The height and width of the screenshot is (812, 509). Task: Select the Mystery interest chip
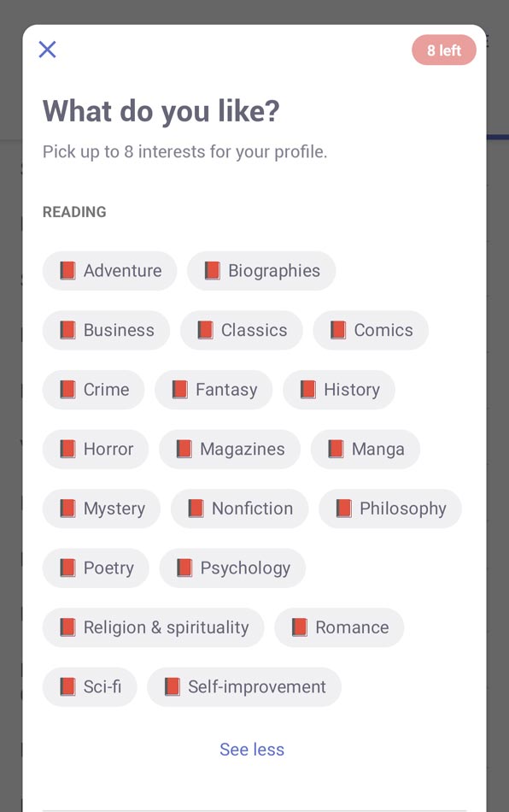[102, 509]
